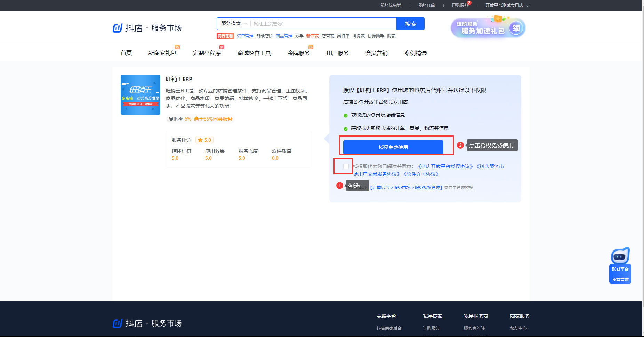
Task: Click the 订单管理 hot search tag
Action: pos(245,36)
